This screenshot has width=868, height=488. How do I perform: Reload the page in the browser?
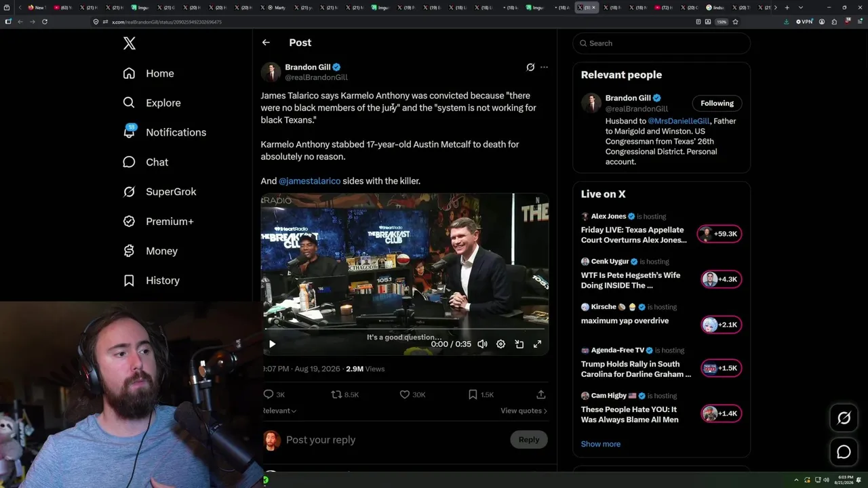[45, 22]
